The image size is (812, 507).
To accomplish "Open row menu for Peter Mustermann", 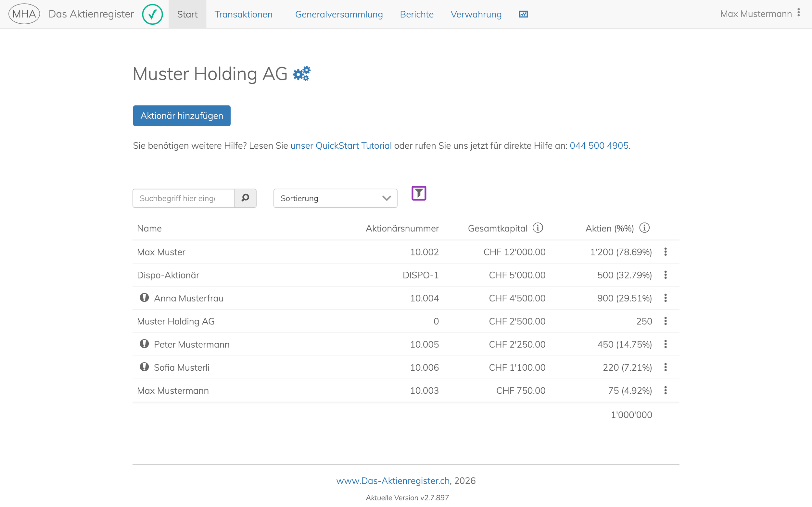I will [x=666, y=344].
